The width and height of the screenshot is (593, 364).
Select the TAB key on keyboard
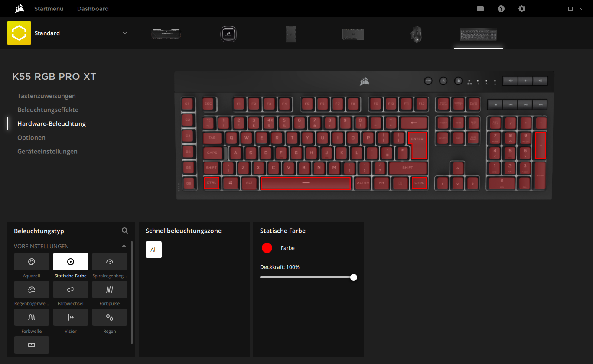point(212,138)
